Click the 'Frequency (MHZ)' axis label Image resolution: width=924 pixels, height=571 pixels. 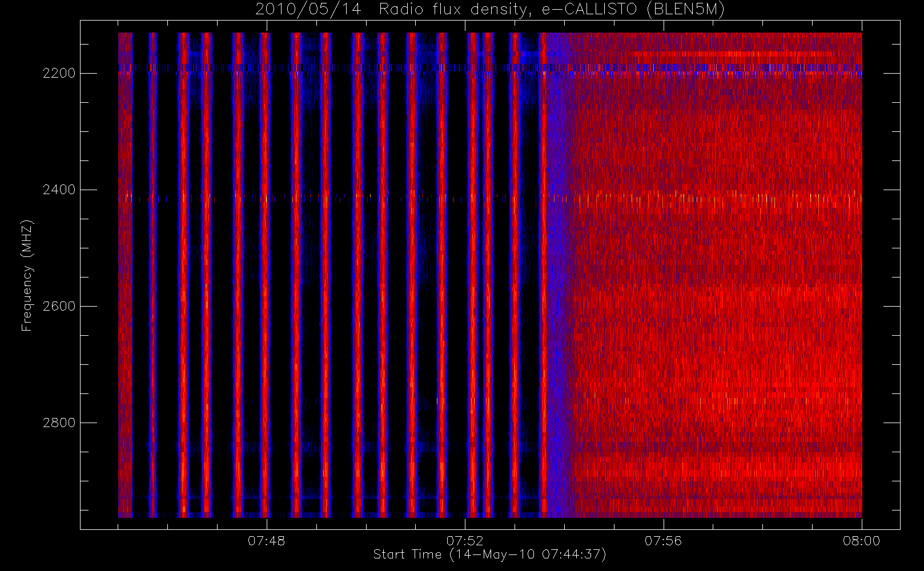[x=27, y=275]
